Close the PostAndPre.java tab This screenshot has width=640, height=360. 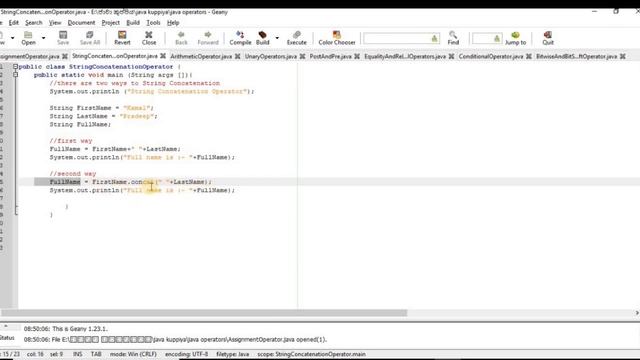357,56
